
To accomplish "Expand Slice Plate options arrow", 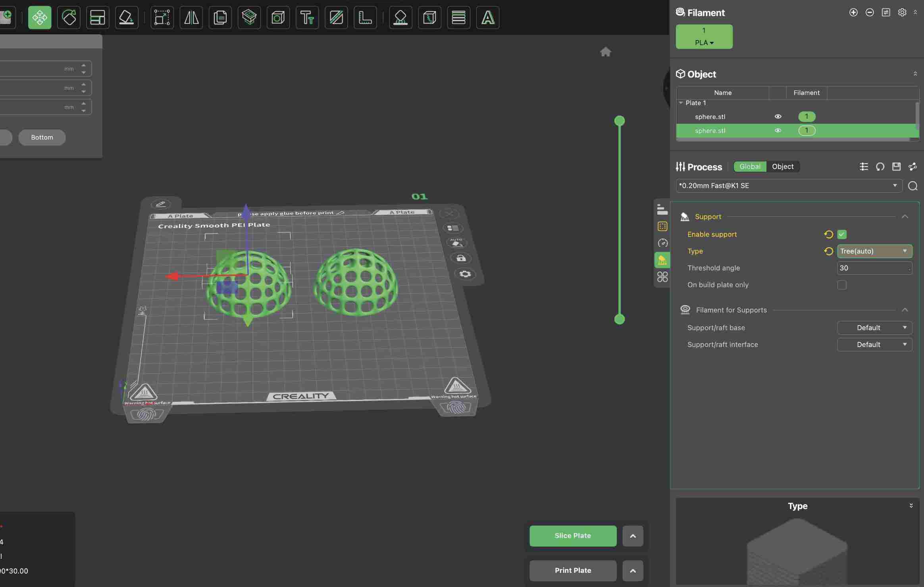I will 633,536.
